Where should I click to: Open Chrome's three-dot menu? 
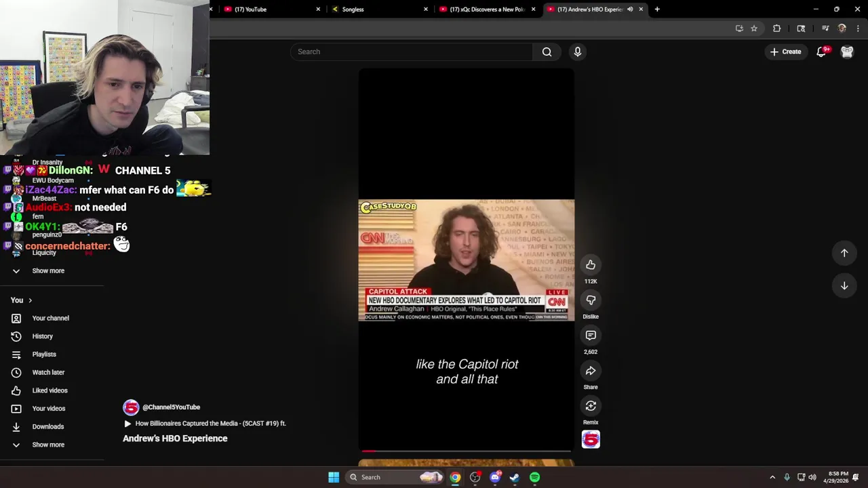tap(859, 28)
